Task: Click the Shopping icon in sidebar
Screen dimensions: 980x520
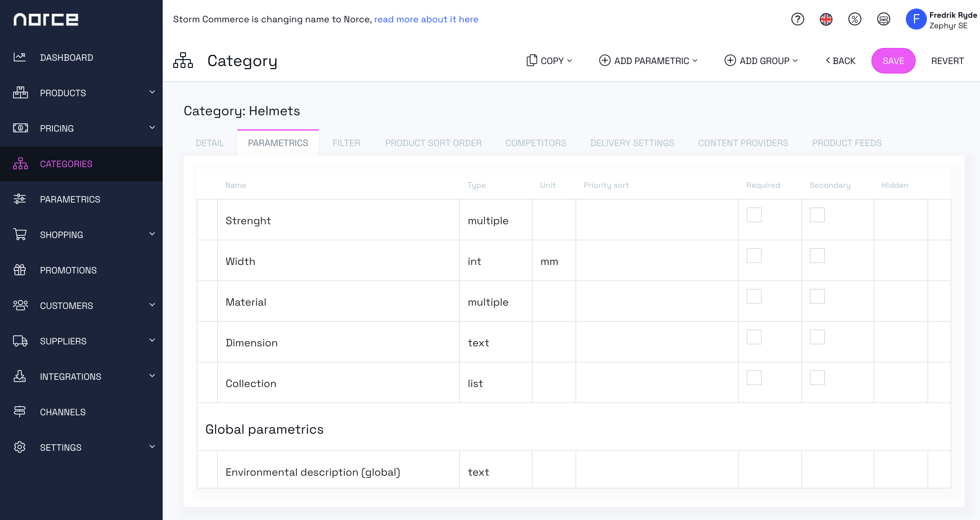Action: click(21, 235)
